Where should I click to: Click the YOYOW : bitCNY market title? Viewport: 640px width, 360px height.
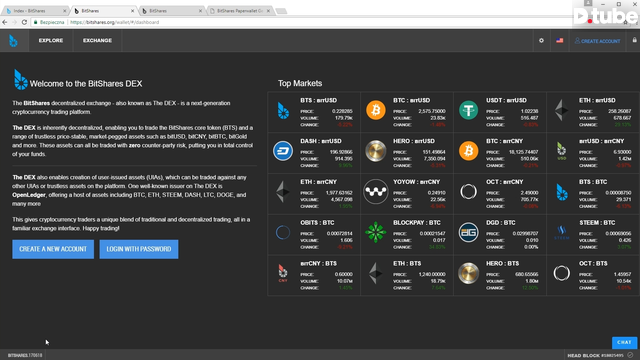416,182
